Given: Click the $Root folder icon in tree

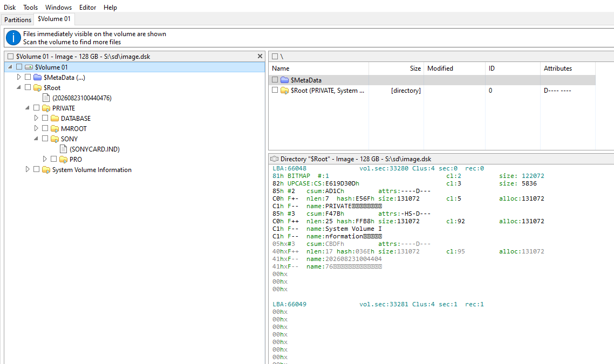Looking at the screenshot, I should tap(38, 88).
